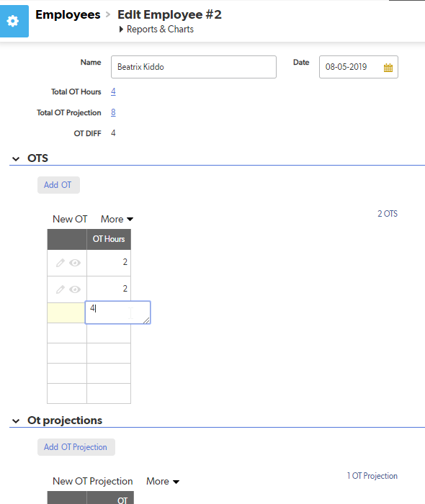Open the Total OT Hours link value 4
Viewport: 425px width, 504px height.
click(x=113, y=91)
